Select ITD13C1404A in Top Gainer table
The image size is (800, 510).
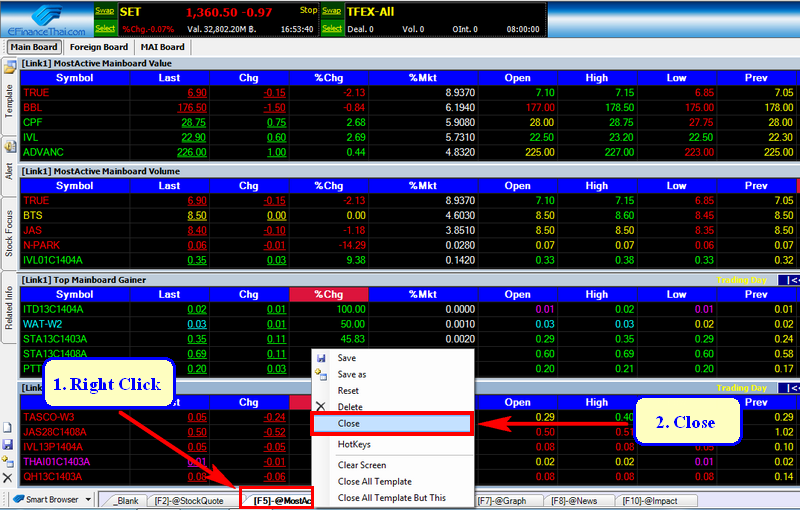(x=53, y=310)
